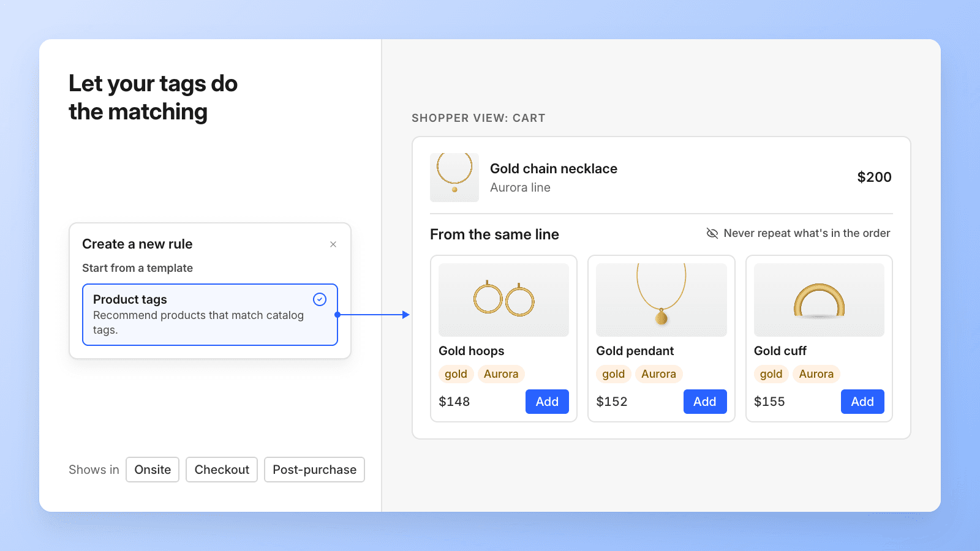Click the Start from a template label
Viewport: 980px width, 551px height.
[x=138, y=268]
